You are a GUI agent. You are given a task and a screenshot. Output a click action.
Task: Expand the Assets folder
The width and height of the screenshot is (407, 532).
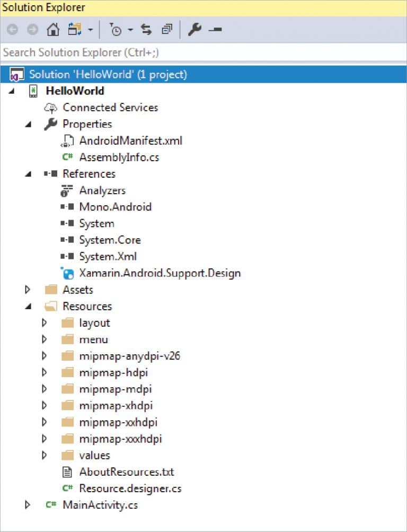coord(28,289)
